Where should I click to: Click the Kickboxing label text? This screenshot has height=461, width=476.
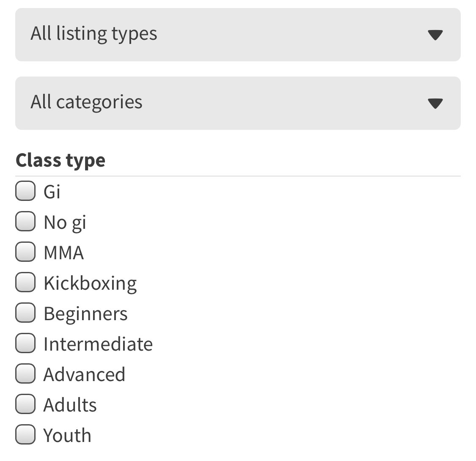(90, 283)
